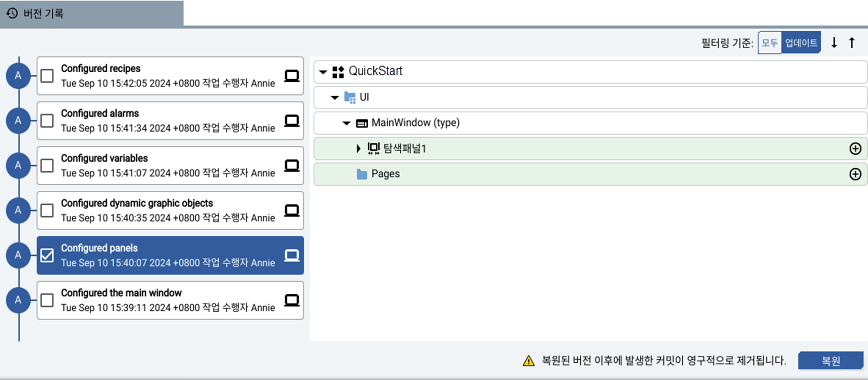This screenshot has width=868, height=380.
Task: Click the laptop icon on Configured alarms commit
Action: coord(291,121)
